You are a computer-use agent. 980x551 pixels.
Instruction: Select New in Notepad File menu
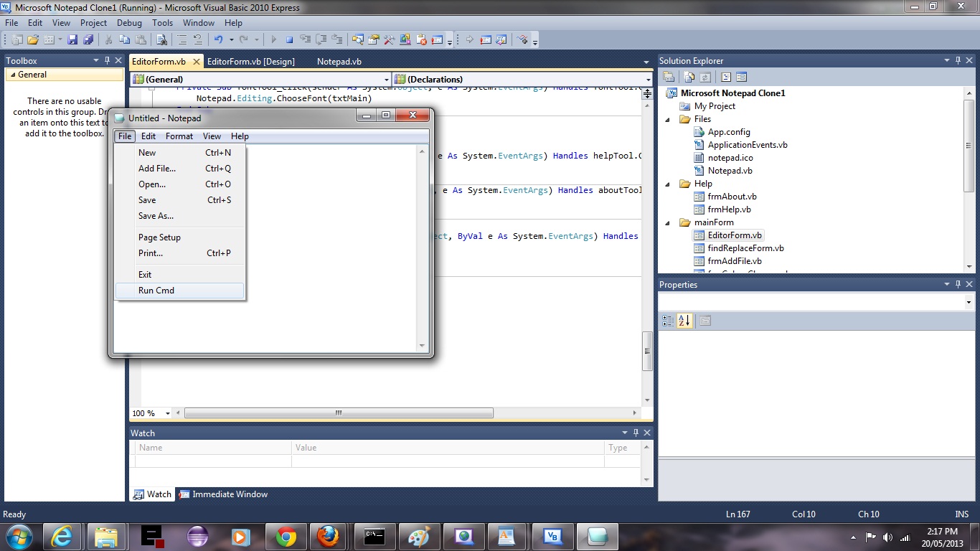click(180, 152)
